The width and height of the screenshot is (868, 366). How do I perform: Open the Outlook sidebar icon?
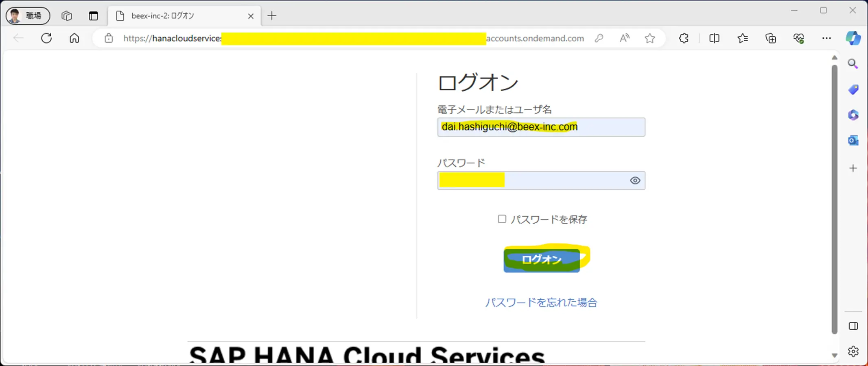[853, 141]
